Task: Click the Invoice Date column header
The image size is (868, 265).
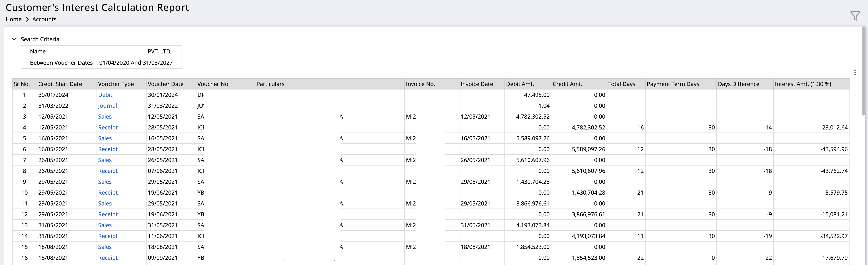Action: pyautogui.click(x=482, y=84)
